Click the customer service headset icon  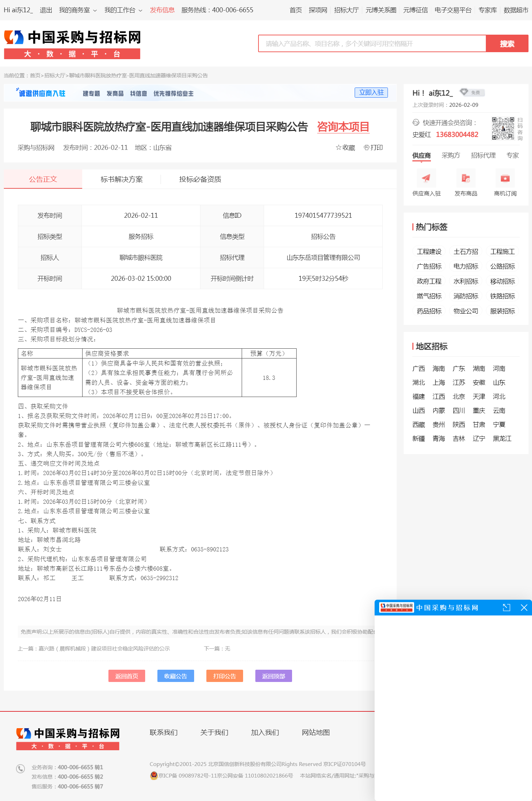pyautogui.click(x=416, y=123)
